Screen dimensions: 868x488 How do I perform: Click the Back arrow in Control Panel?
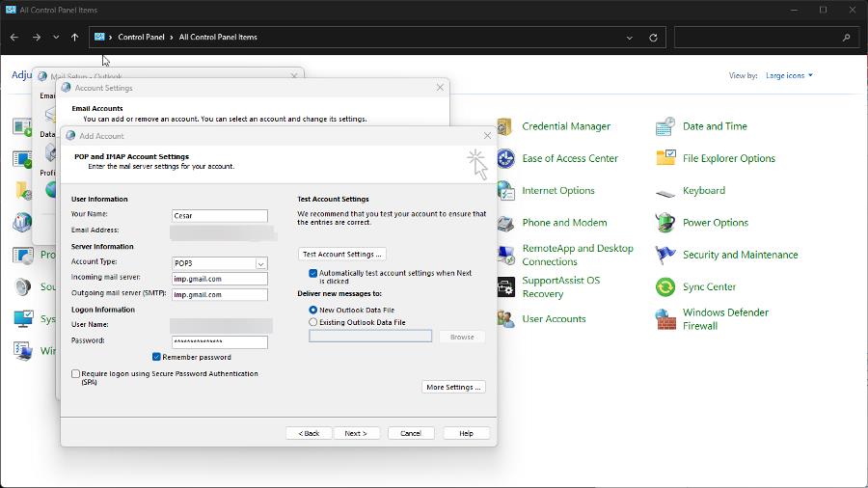[x=14, y=37]
